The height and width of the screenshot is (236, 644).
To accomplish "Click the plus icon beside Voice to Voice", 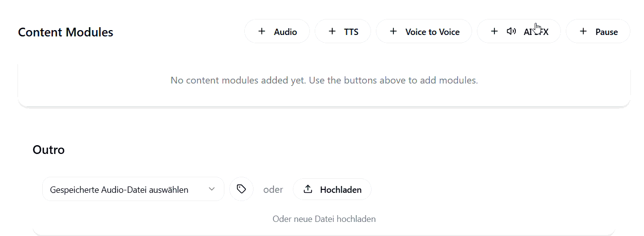I will 393,32.
